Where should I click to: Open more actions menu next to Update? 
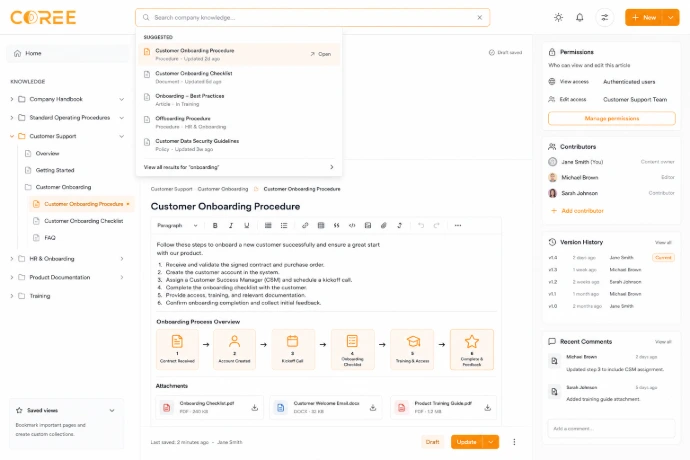coord(514,442)
